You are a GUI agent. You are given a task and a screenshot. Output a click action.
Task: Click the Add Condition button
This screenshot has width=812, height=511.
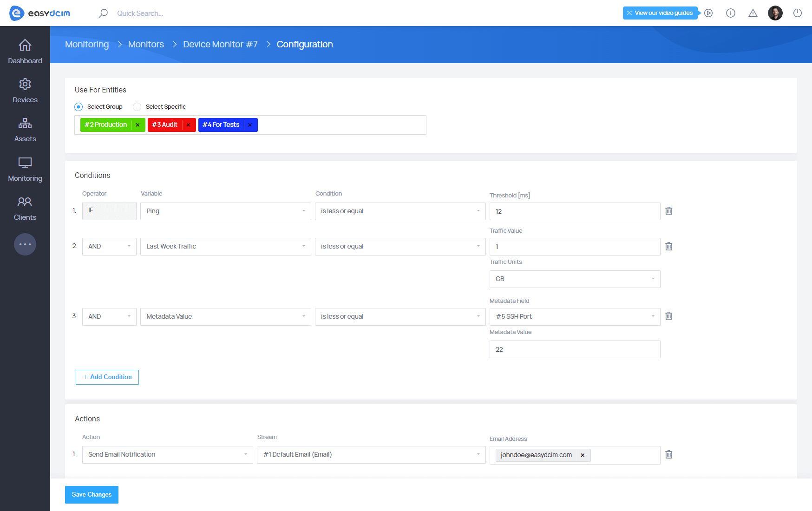pos(107,377)
